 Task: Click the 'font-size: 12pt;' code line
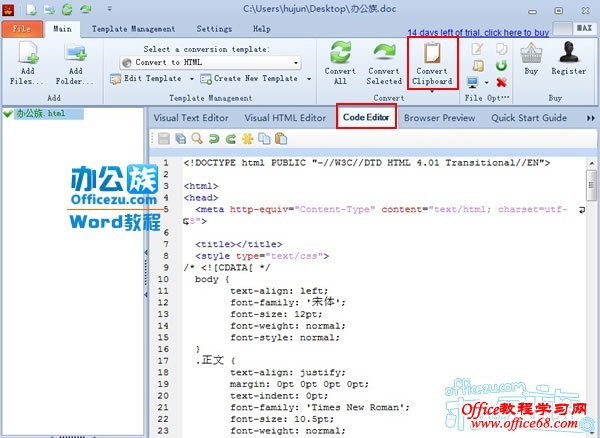click(x=276, y=314)
